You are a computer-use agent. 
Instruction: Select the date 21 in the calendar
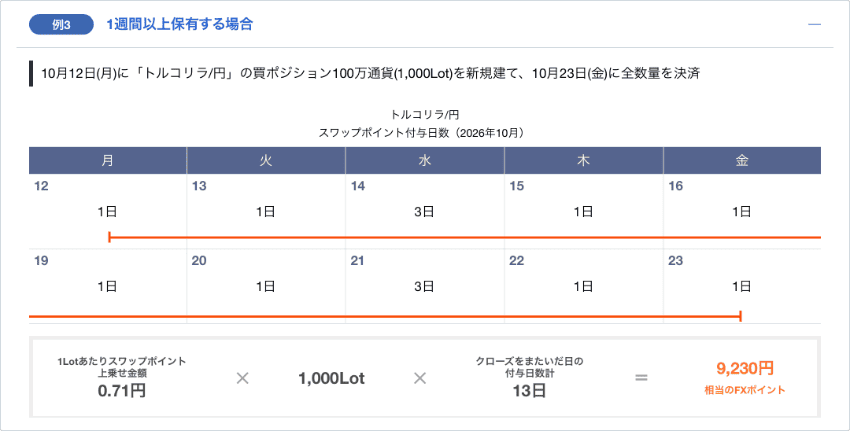(358, 261)
